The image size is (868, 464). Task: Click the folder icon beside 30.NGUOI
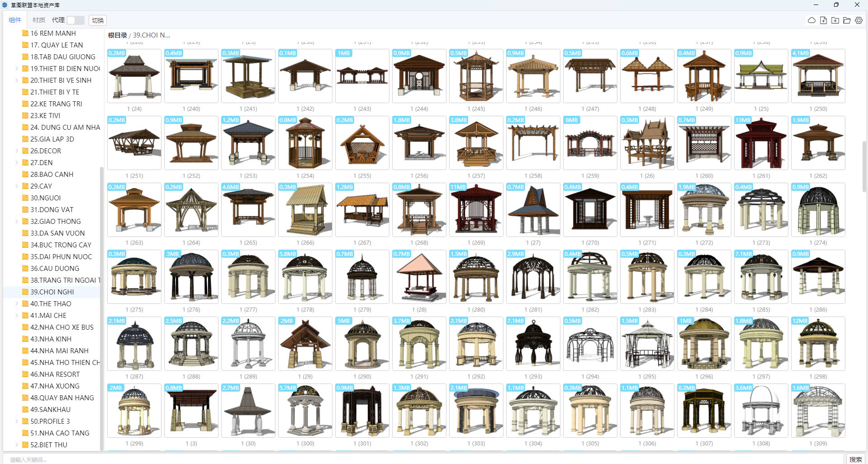coord(25,198)
